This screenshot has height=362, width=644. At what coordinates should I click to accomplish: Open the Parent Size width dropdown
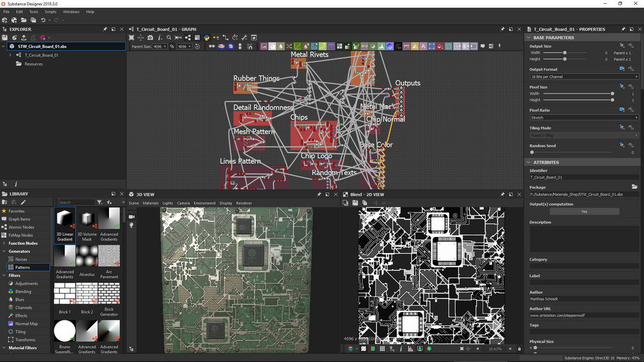click(160, 46)
